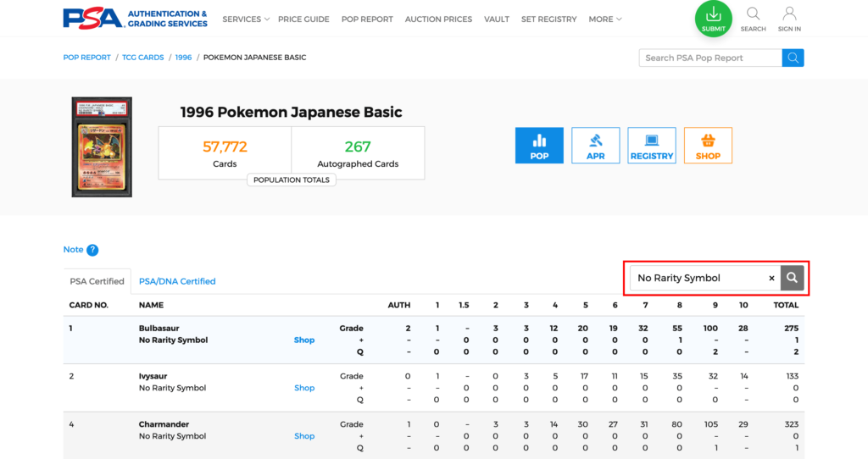This screenshot has height=459, width=868.
Task: Switch to PSA/DNA Certified tab
Action: [x=177, y=281]
